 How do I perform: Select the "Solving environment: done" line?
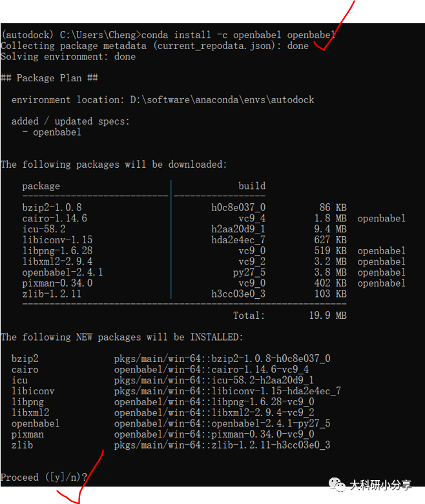click(x=68, y=57)
